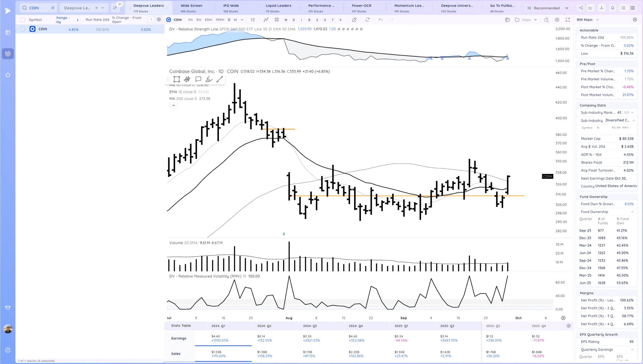The width and height of the screenshot is (643, 364).
Task: Clear the COIN search with X
Action: pyautogui.click(x=53, y=8)
